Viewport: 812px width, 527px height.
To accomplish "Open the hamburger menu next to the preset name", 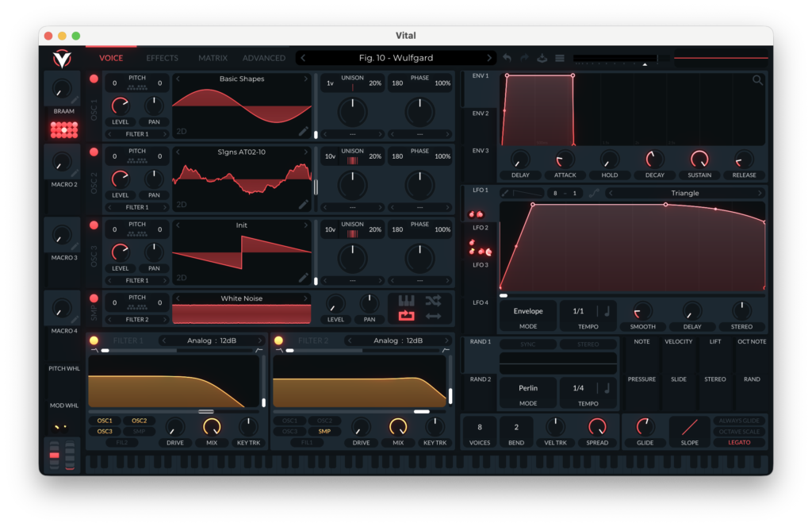I will pos(560,58).
